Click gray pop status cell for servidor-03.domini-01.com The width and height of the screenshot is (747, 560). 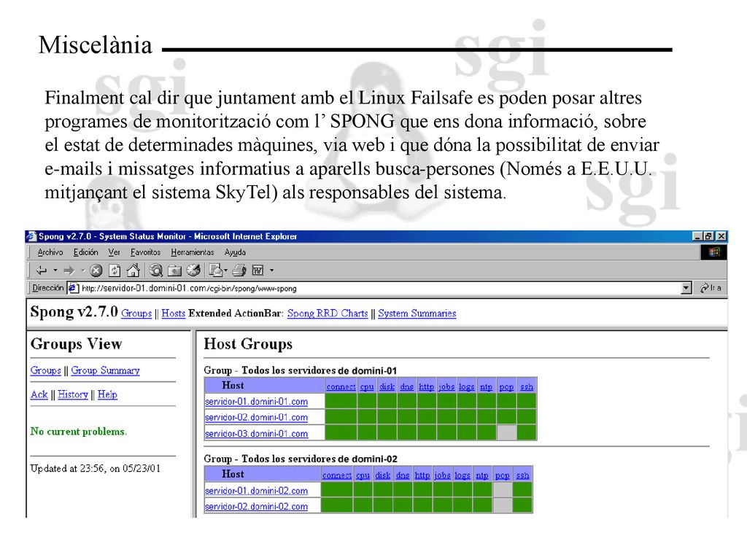click(x=506, y=433)
